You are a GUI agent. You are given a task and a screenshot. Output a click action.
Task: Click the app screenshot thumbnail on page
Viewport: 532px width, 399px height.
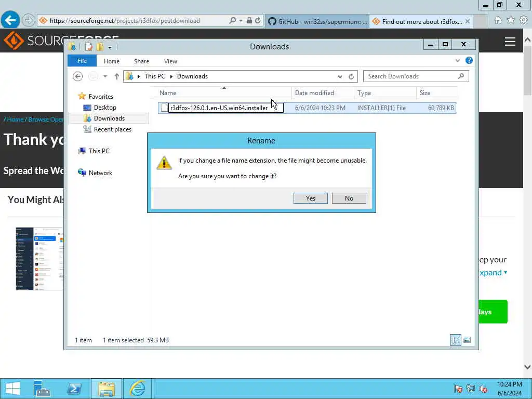click(39, 259)
